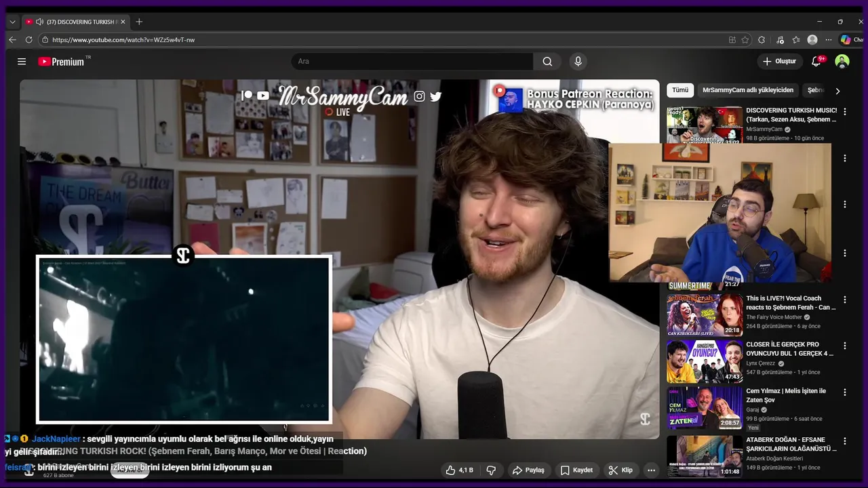868x488 pixels.
Task: Like the video (4,1 B)
Action: (459, 470)
